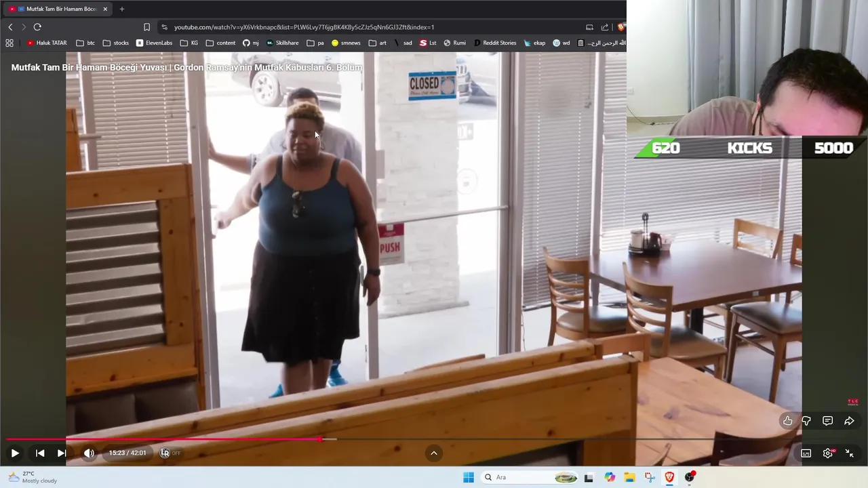The image size is (868, 488).
Task: Open ElevenLabs bookmark
Action: point(154,43)
